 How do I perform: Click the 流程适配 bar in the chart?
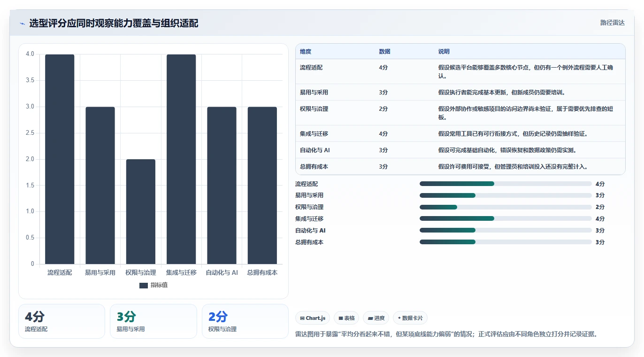(x=60, y=159)
